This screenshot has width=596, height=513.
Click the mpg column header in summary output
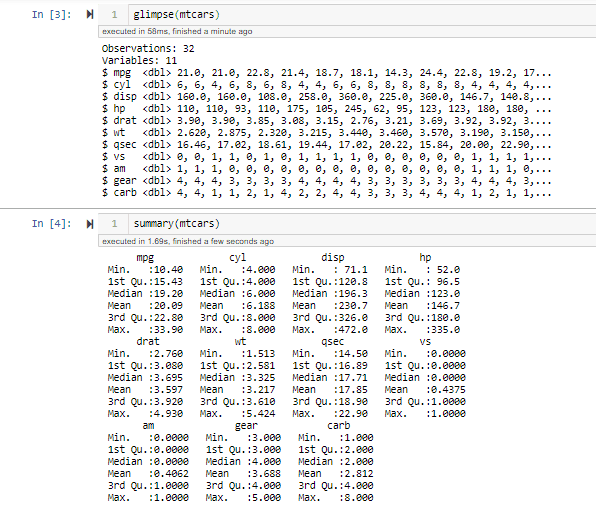point(145,258)
